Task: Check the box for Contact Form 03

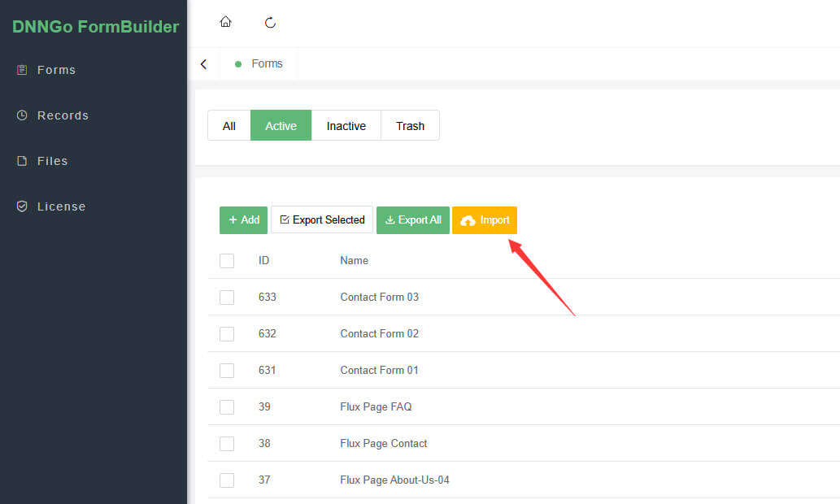Action: point(227,298)
